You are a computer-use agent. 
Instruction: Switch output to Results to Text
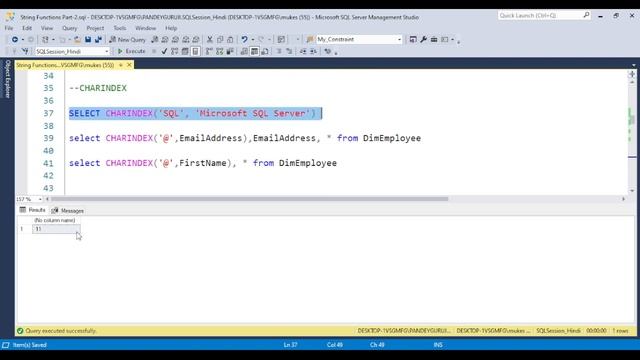(x=244, y=51)
